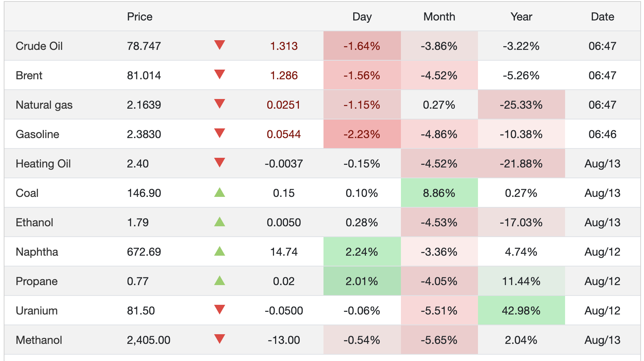Select Methanol price 2,405.00
This screenshot has height=361, width=644.
149,340
